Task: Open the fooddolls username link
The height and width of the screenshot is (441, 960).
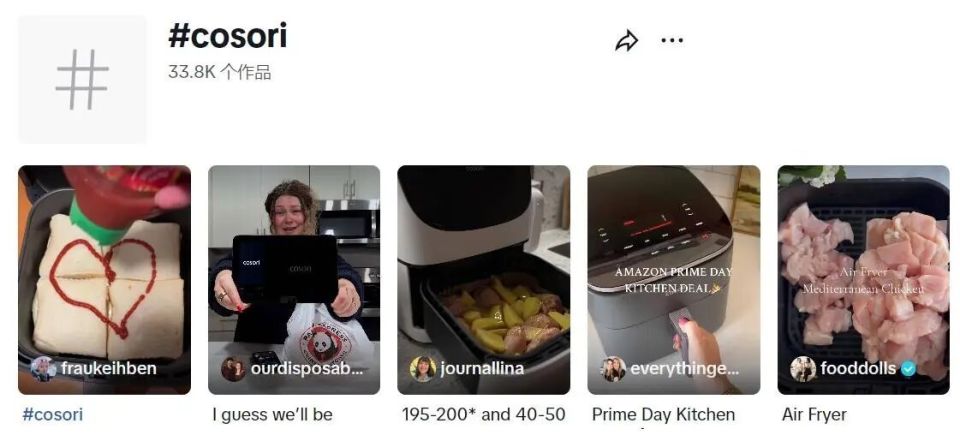Action: tap(858, 369)
